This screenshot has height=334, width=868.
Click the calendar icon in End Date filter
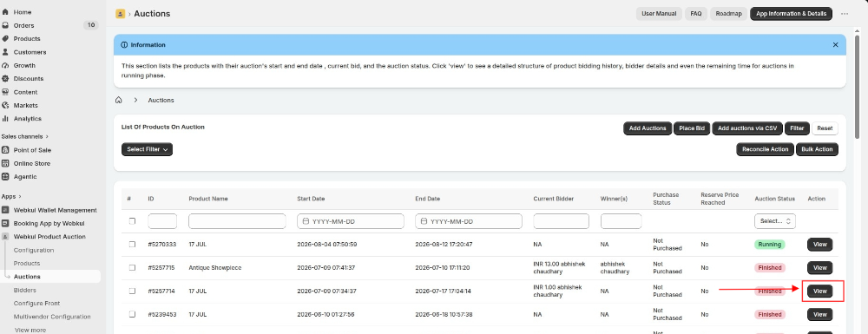click(x=424, y=221)
